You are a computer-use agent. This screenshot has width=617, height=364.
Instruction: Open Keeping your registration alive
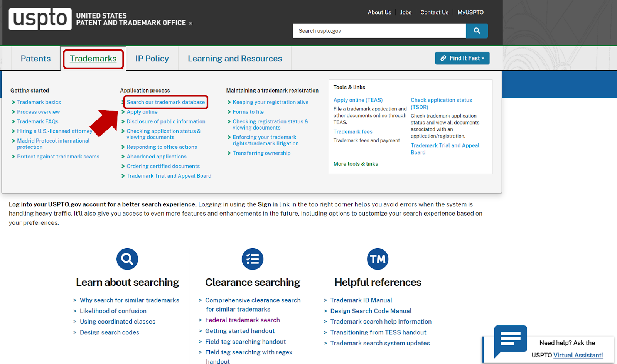click(270, 102)
